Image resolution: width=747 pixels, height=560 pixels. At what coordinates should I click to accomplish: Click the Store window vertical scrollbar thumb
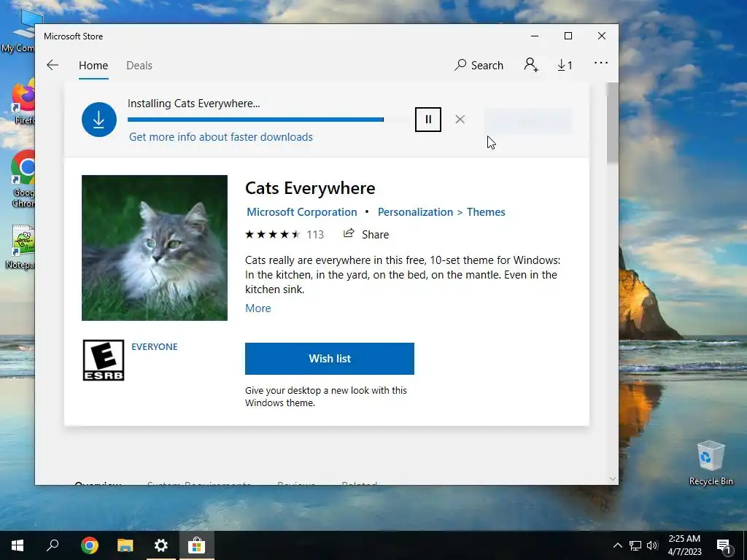tap(612, 122)
